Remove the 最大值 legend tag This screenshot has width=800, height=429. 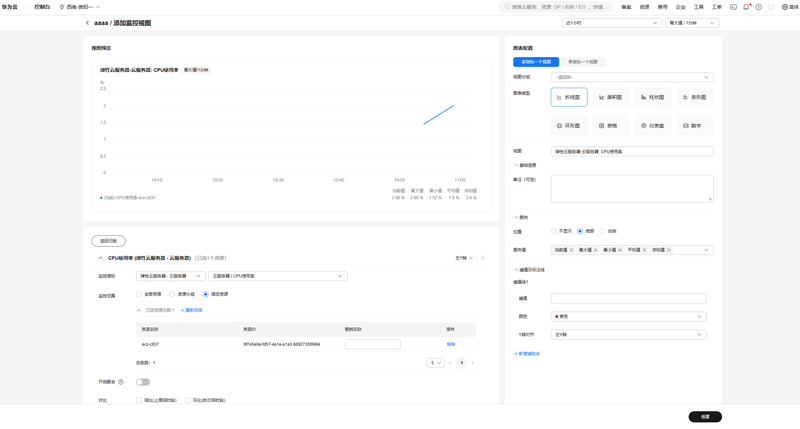pyautogui.click(x=596, y=250)
